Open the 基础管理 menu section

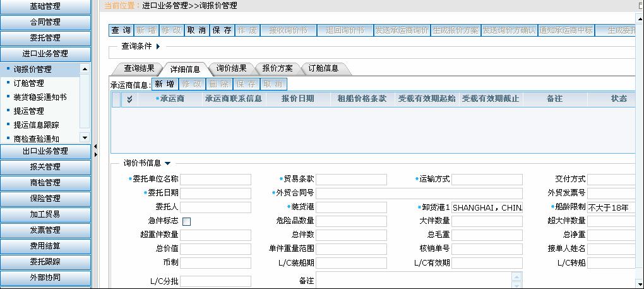click(x=45, y=6)
